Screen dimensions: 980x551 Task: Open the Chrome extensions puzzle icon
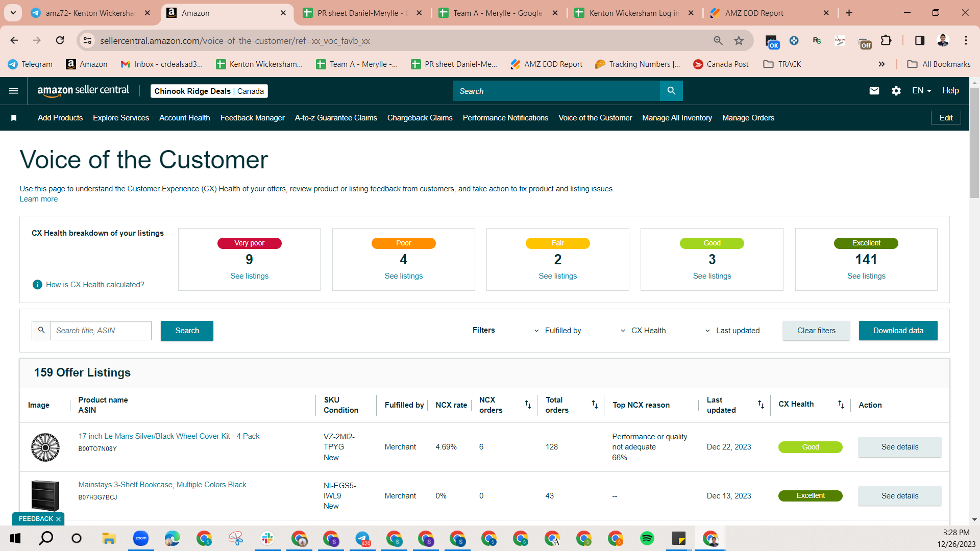(x=886, y=40)
